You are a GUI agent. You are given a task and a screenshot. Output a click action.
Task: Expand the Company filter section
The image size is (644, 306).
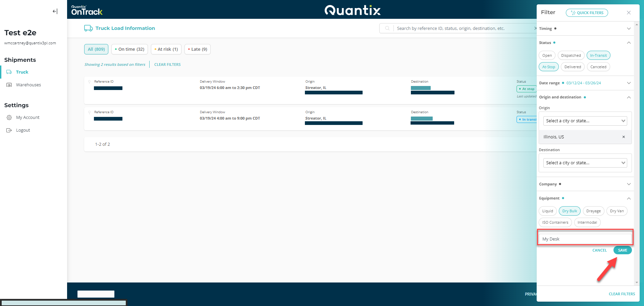[x=629, y=184]
